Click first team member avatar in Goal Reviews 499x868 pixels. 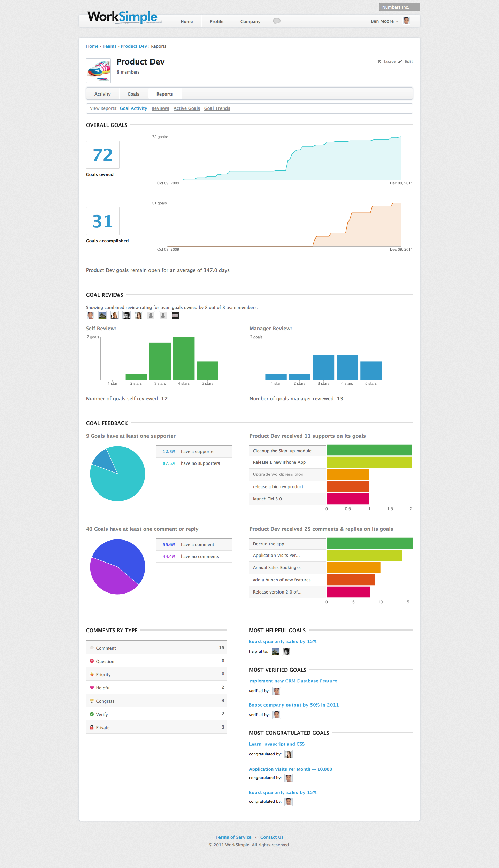90,315
